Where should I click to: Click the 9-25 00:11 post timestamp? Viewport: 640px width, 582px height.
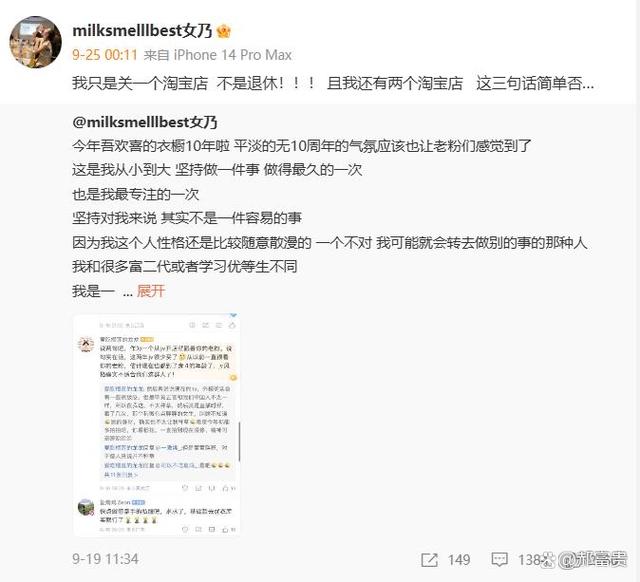pos(105,55)
